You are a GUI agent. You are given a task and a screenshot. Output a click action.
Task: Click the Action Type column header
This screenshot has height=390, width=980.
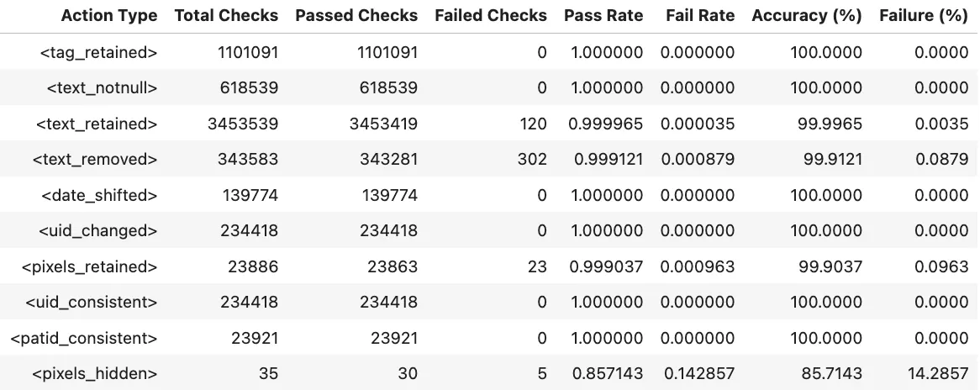pos(108,16)
